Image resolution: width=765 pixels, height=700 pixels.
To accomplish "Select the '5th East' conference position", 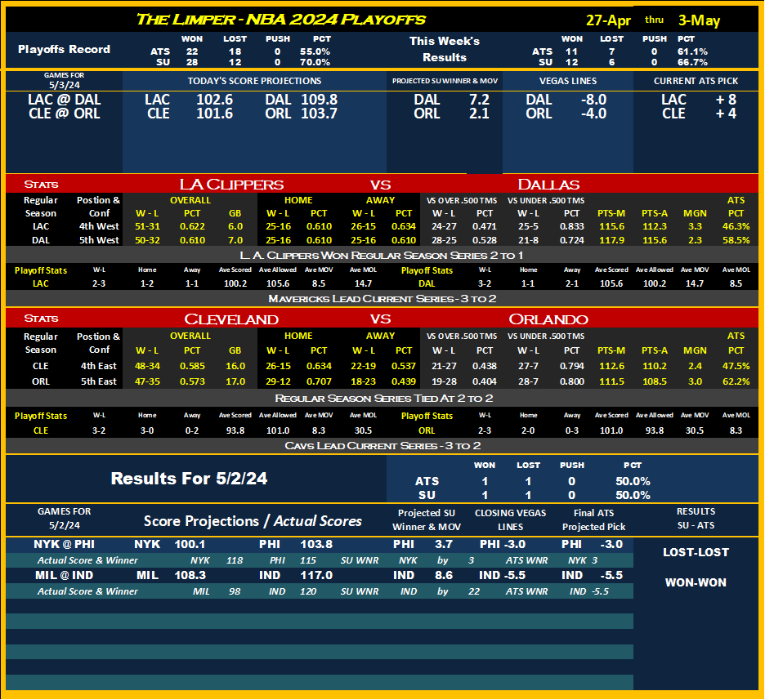I will click(99, 381).
